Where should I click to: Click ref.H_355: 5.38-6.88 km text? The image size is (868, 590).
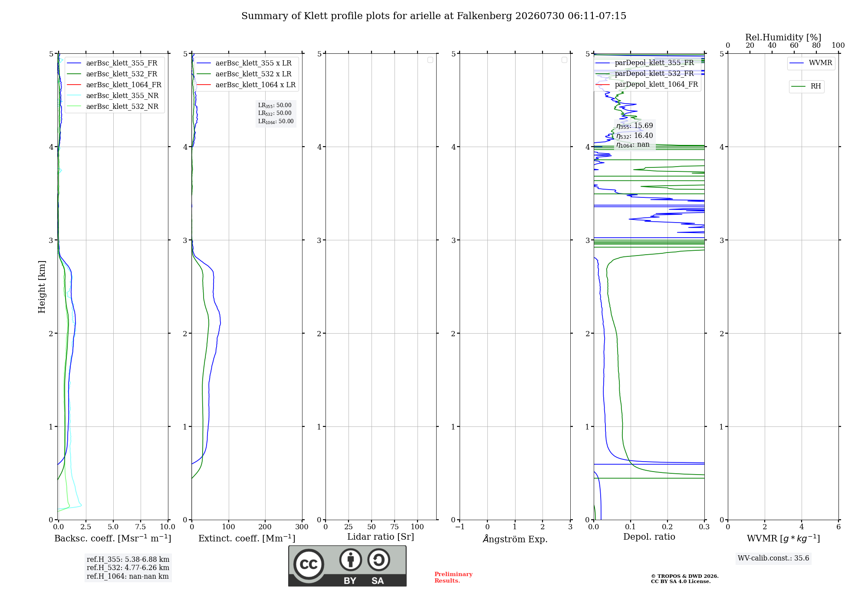(128, 560)
